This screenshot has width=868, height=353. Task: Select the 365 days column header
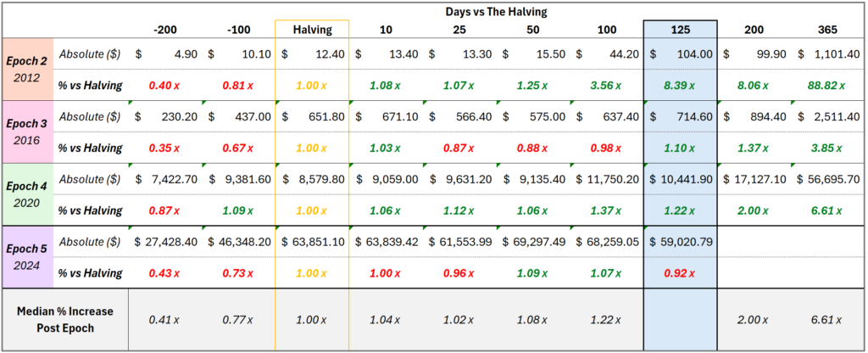pyautogui.click(x=828, y=30)
